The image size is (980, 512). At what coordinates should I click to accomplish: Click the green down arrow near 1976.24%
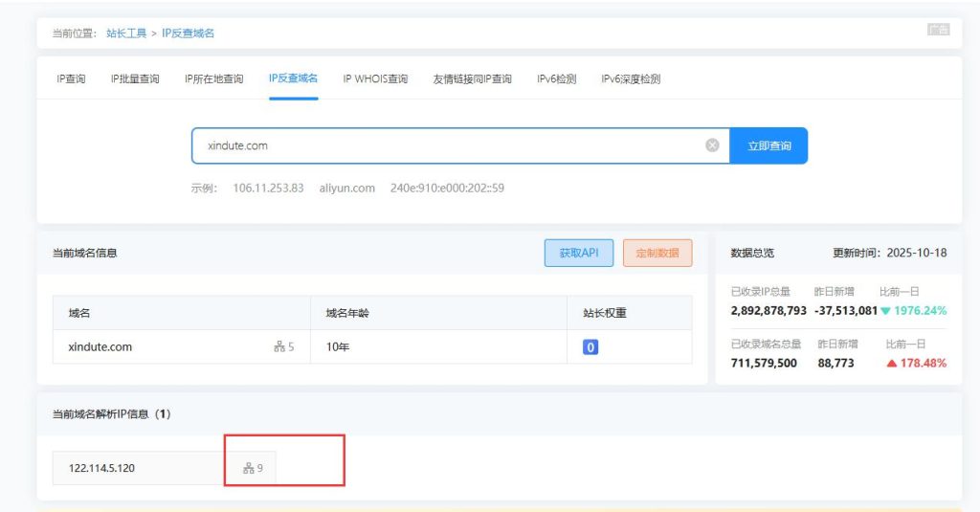pos(885,311)
